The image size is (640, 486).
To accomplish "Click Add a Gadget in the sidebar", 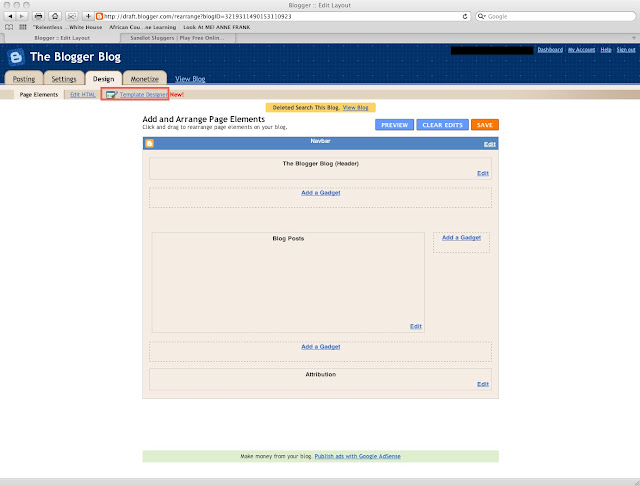I will tap(461, 237).
